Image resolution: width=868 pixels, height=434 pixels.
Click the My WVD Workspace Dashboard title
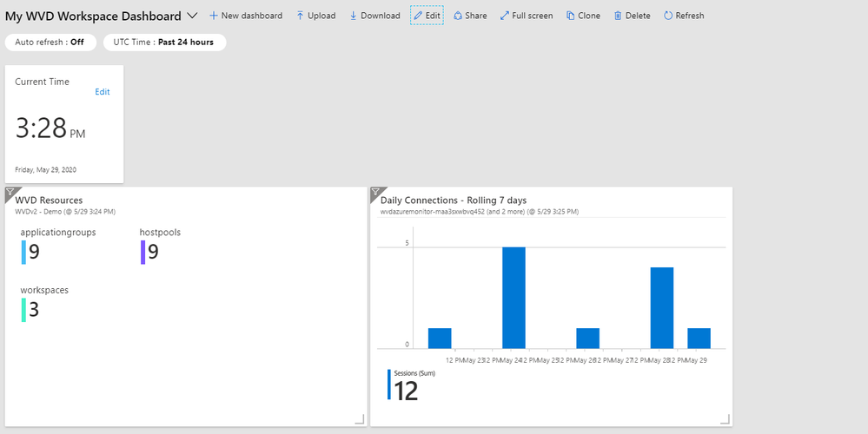(x=93, y=16)
